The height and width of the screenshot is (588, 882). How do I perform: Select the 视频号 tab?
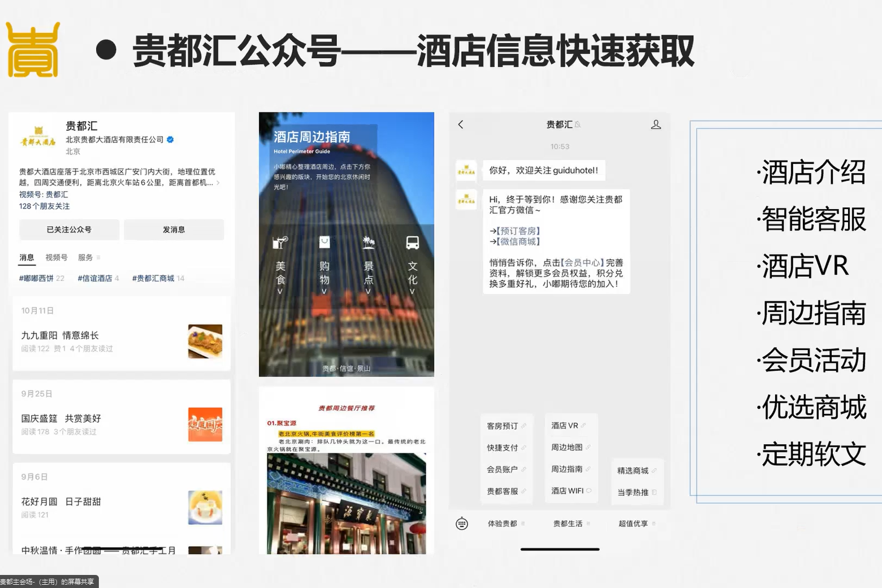pyautogui.click(x=57, y=257)
